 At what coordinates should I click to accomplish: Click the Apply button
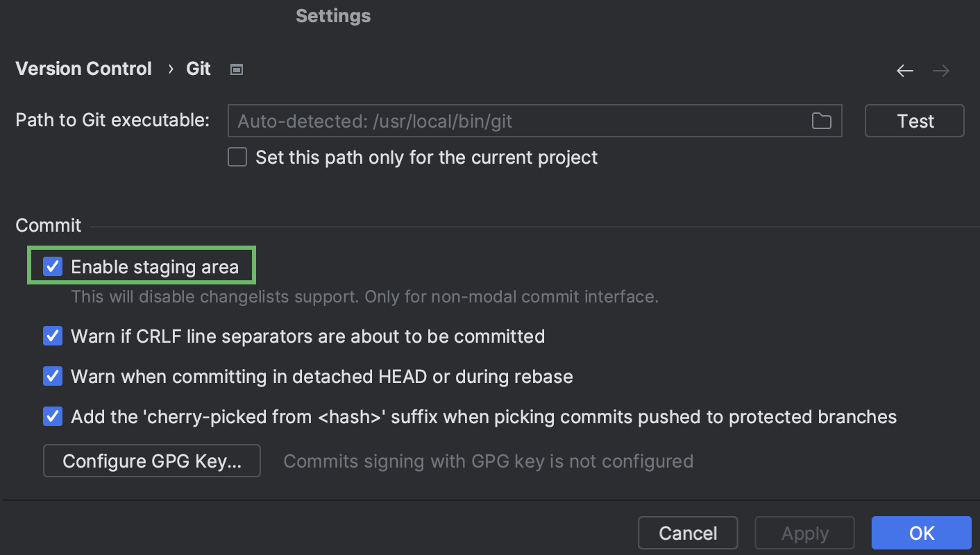point(804,533)
